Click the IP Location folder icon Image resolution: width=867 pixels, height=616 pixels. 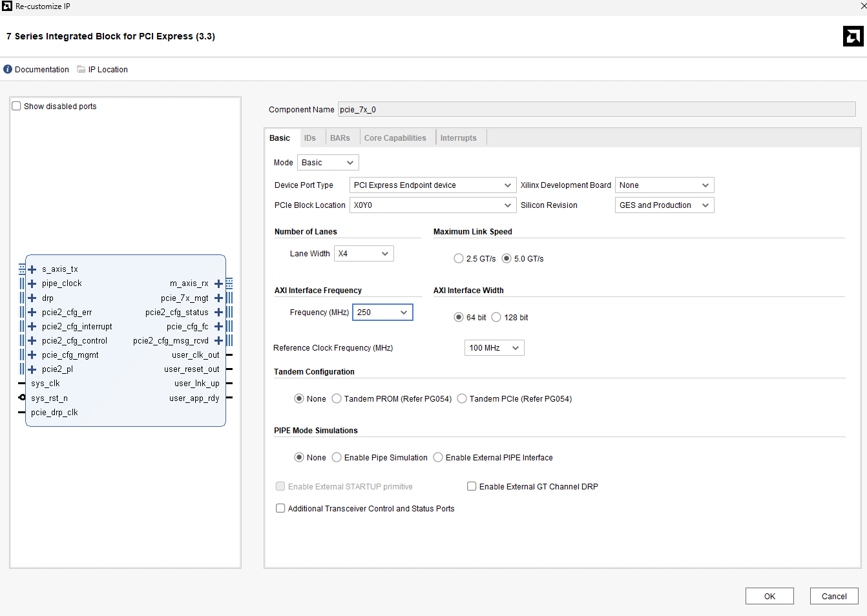81,69
